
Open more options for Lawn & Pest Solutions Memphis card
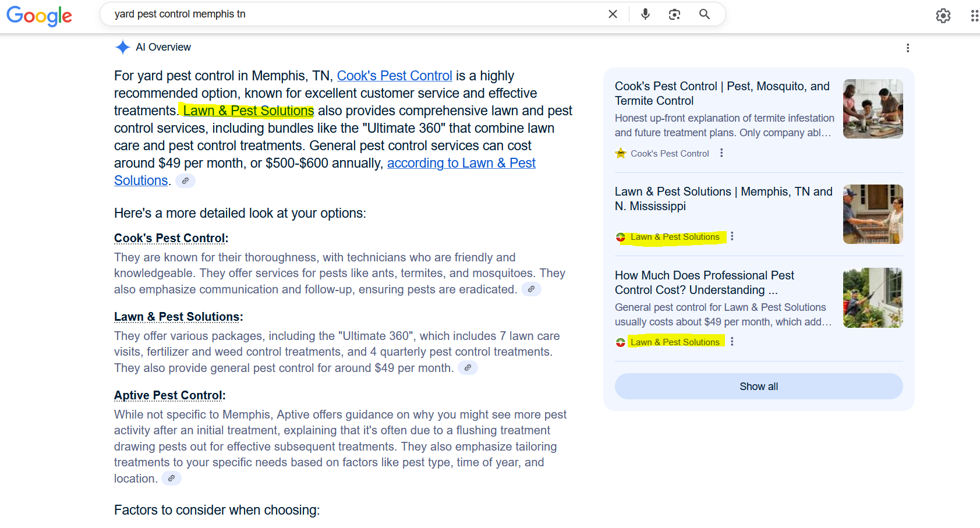[x=732, y=236]
